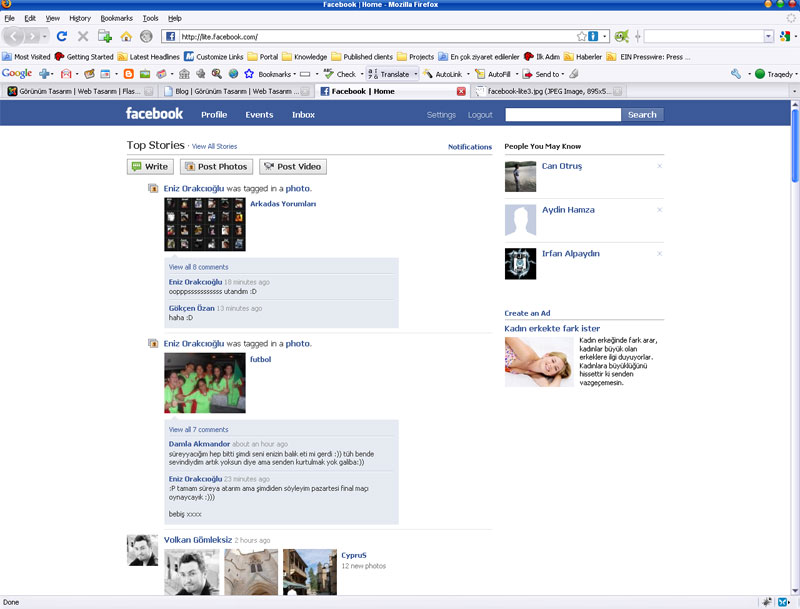This screenshot has height=609, width=800.
Task: Click the Gökçen Özan commenter name
Action: [x=191, y=308]
